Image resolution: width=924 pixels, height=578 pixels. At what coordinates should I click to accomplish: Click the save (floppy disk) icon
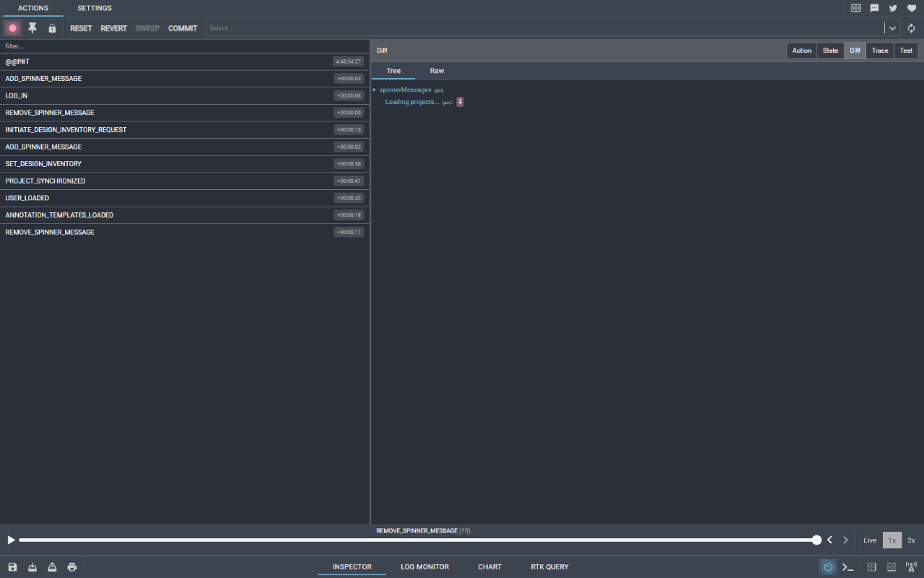[x=12, y=567]
